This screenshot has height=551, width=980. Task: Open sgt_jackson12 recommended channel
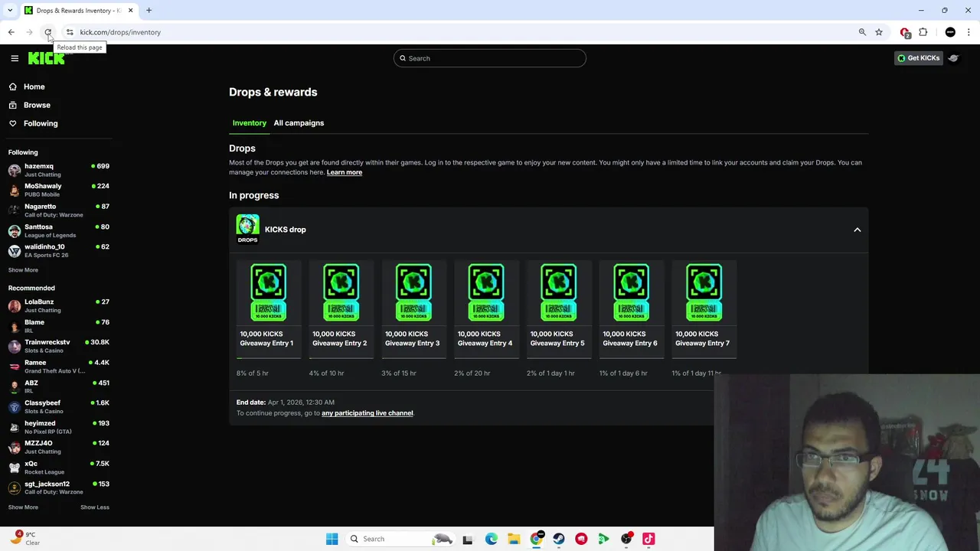click(59, 487)
